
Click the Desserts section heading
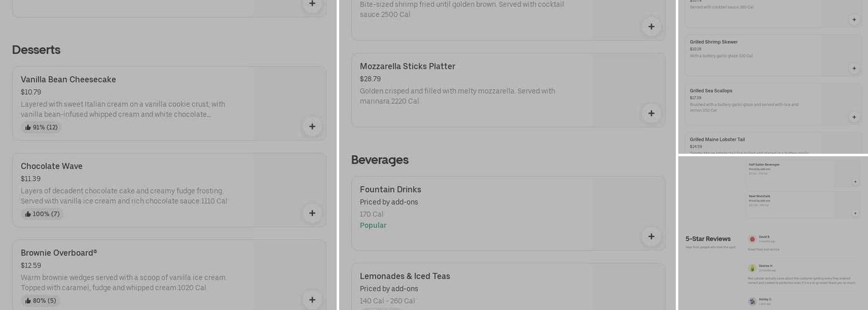(x=36, y=50)
